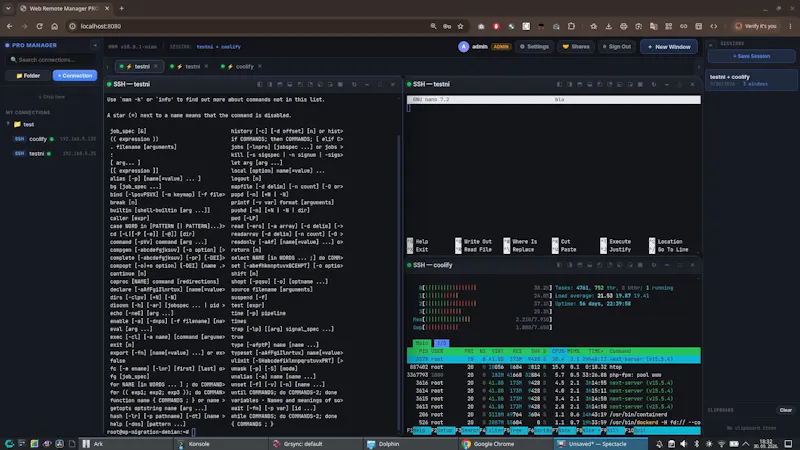Image resolution: width=800 pixels, height=450 pixels.
Task: Select the /usr/bin/containerd process row
Action: pos(554,415)
